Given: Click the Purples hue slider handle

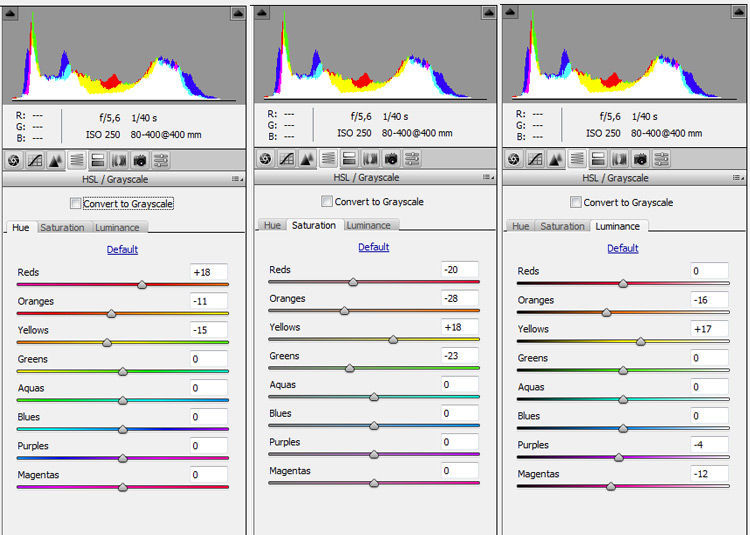Looking at the screenshot, I should point(123,459).
